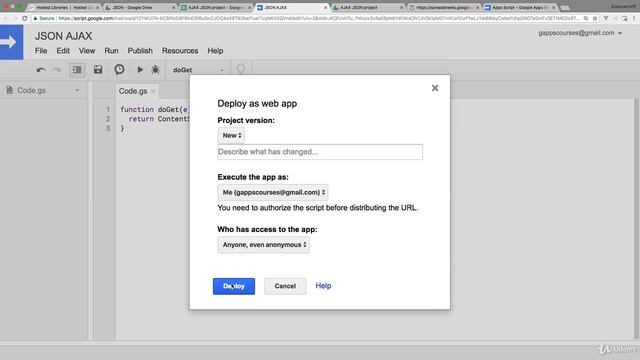Click line 1 function doGet code

[154, 109]
